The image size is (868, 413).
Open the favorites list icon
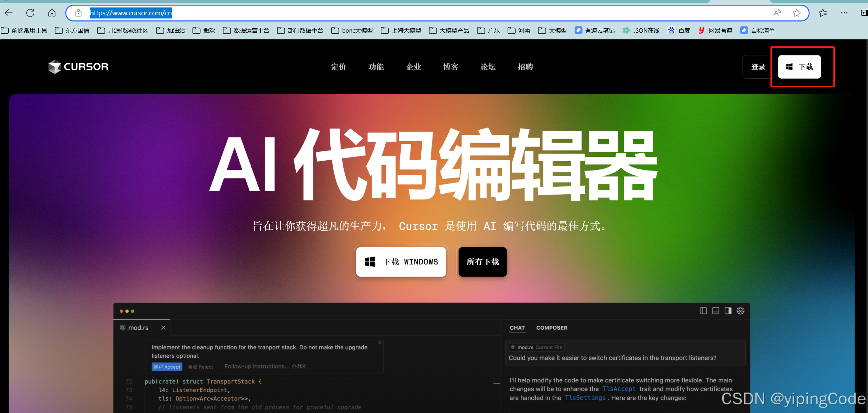[823, 13]
